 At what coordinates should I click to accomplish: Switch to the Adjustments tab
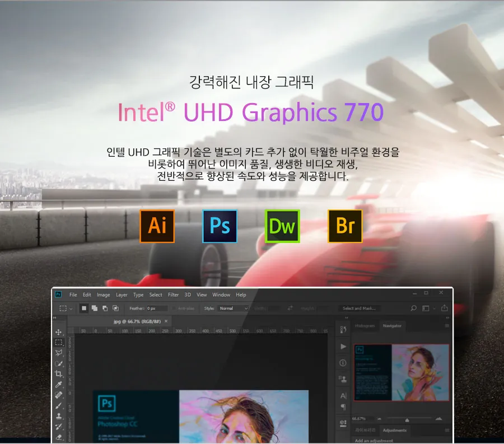(394, 430)
